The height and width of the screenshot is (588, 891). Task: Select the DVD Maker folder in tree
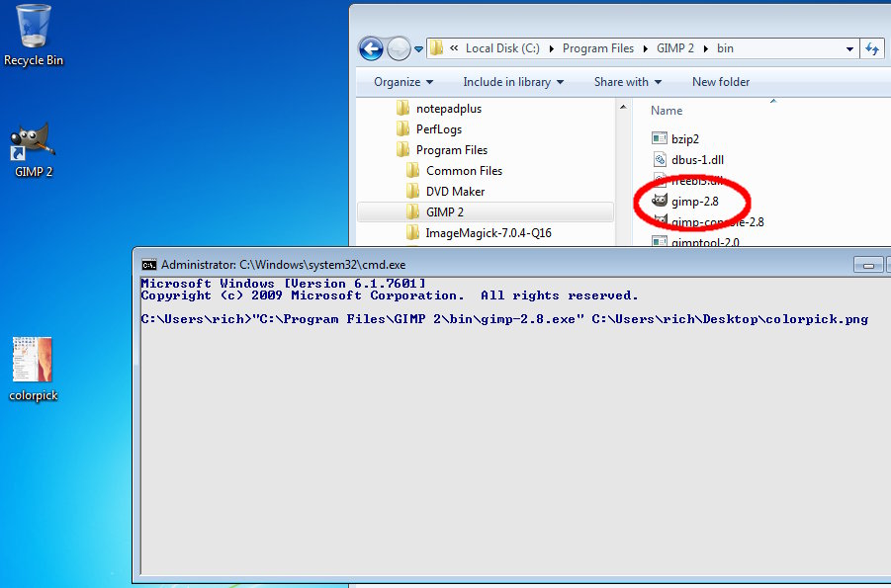point(455,192)
